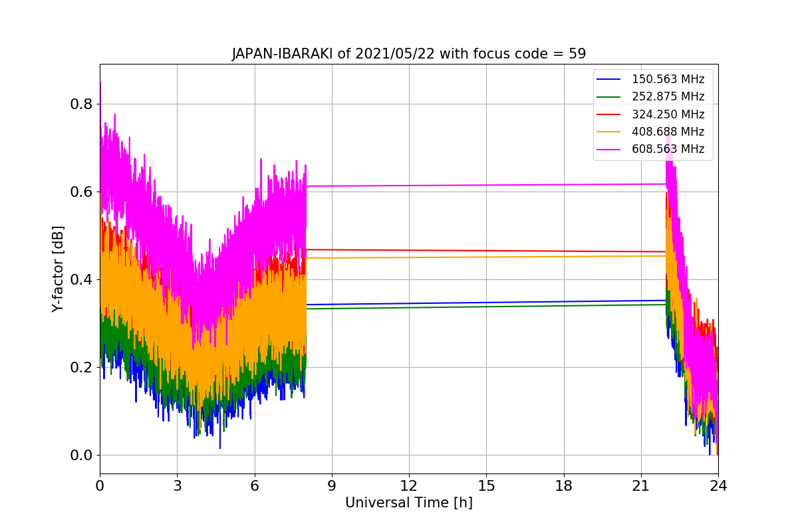Select the '252.875 MHz' legend label

668,97
